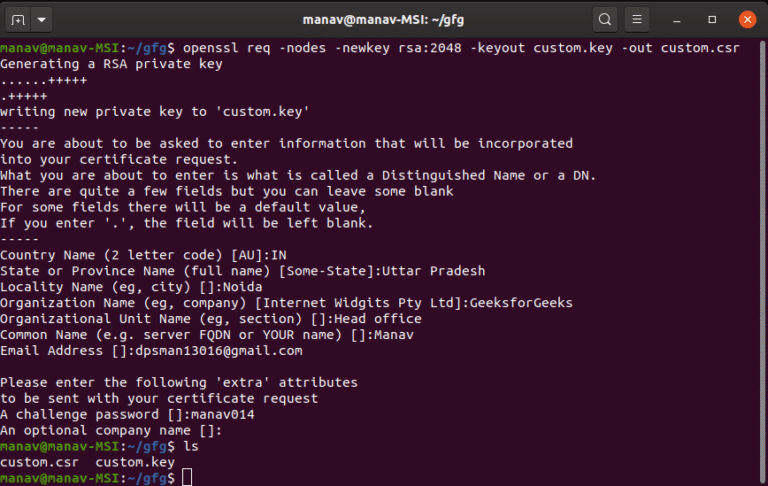Click the cursor block at the last prompt
Screen dimensions: 768x486
click(187, 478)
